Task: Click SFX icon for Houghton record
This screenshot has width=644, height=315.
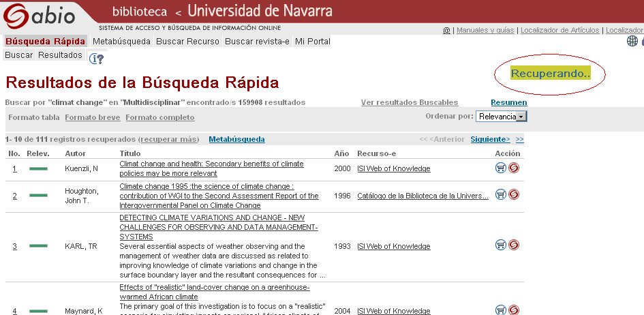Action: tap(513, 195)
